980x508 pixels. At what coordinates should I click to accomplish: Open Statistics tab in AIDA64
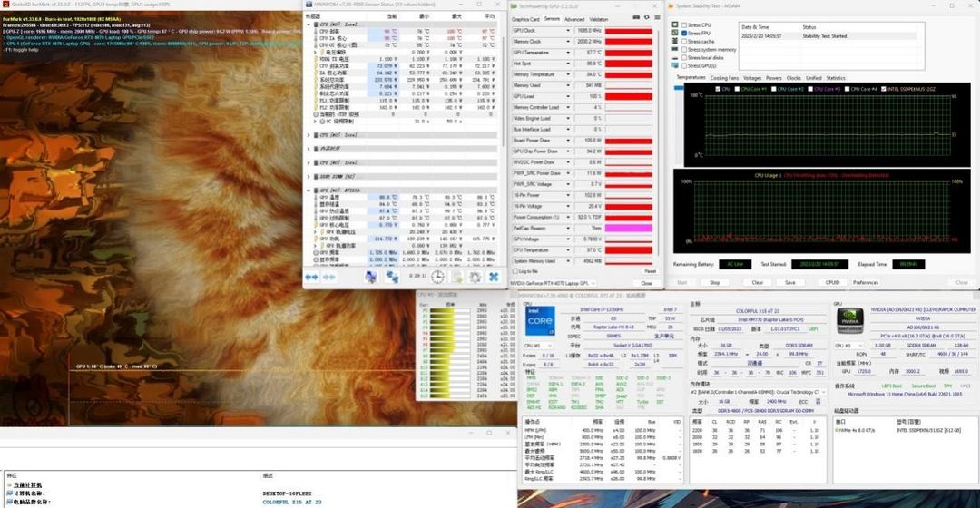836,78
